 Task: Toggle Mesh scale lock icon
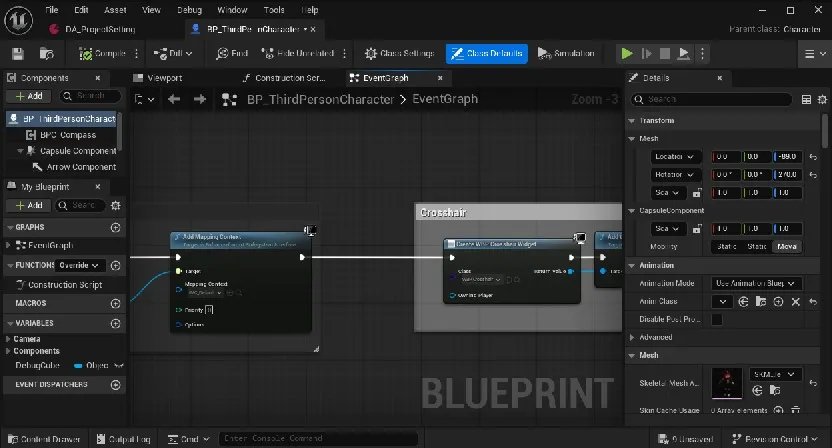pos(697,193)
